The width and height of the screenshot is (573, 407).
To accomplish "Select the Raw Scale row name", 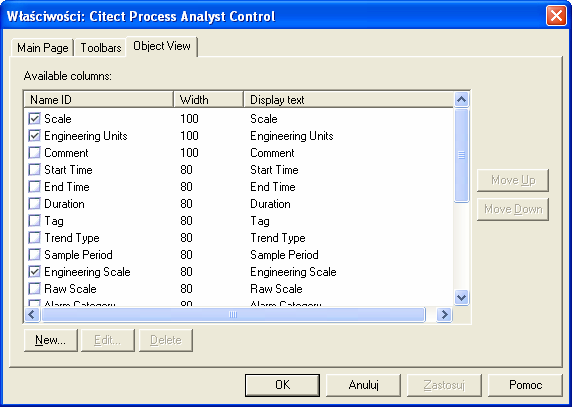I will point(70,289).
